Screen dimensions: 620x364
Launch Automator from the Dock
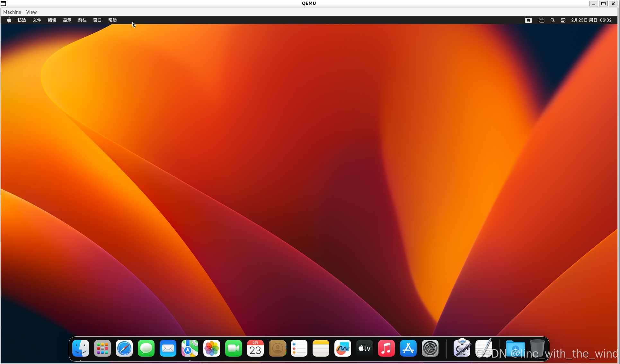(x=462, y=348)
